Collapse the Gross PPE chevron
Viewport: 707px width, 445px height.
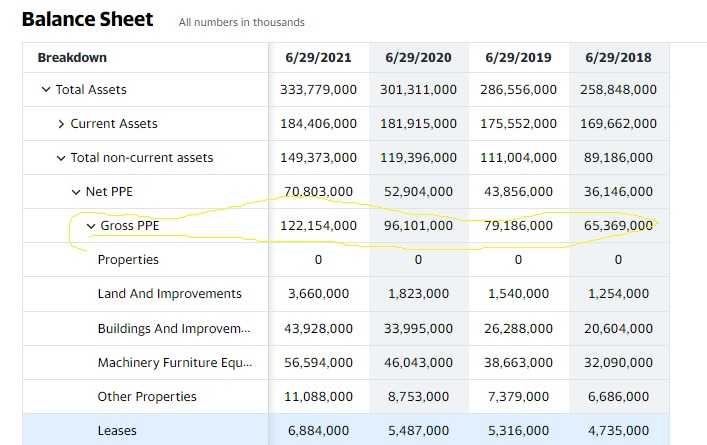[x=91, y=226]
